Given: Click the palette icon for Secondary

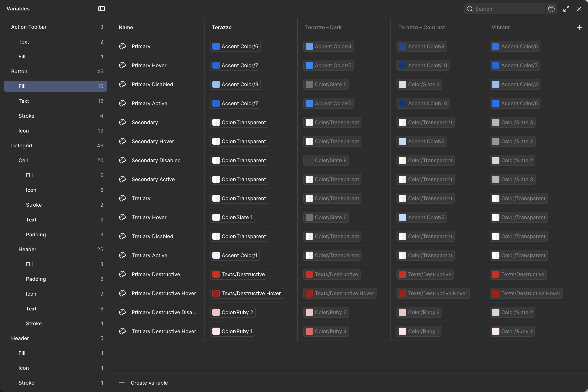Looking at the screenshot, I should pyautogui.click(x=122, y=122).
